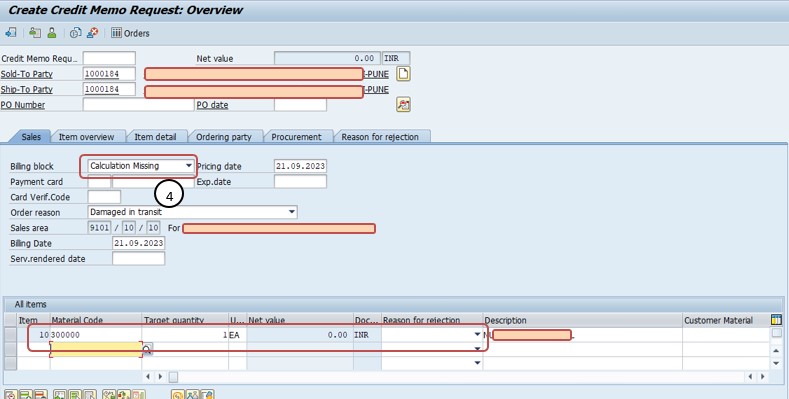Click the left horizontal scroll arrow under Target quantity
This screenshot has width=789, height=399.
tap(148, 376)
